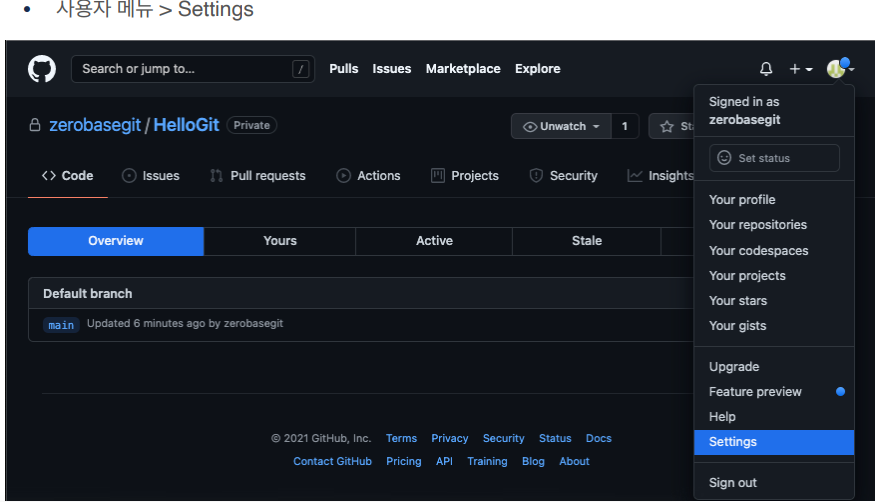Open the API footer link
This screenshot has width=877, height=502.
444,461
